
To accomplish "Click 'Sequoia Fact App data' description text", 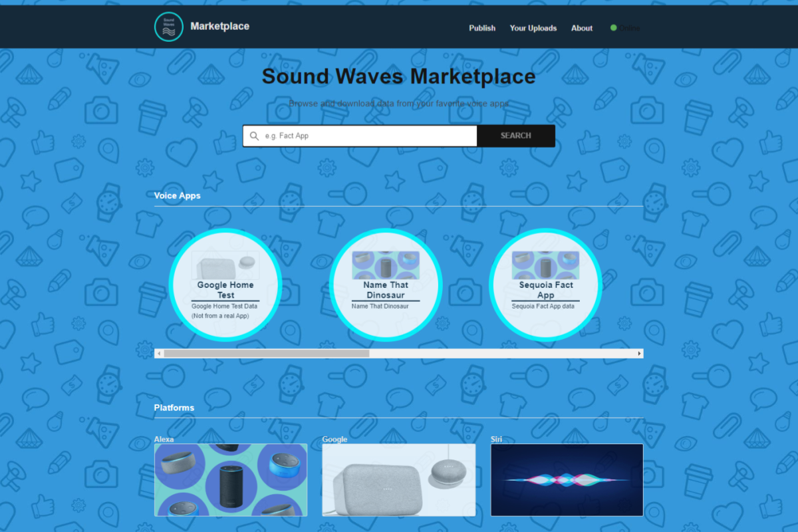I will pyautogui.click(x=543, y=307).
